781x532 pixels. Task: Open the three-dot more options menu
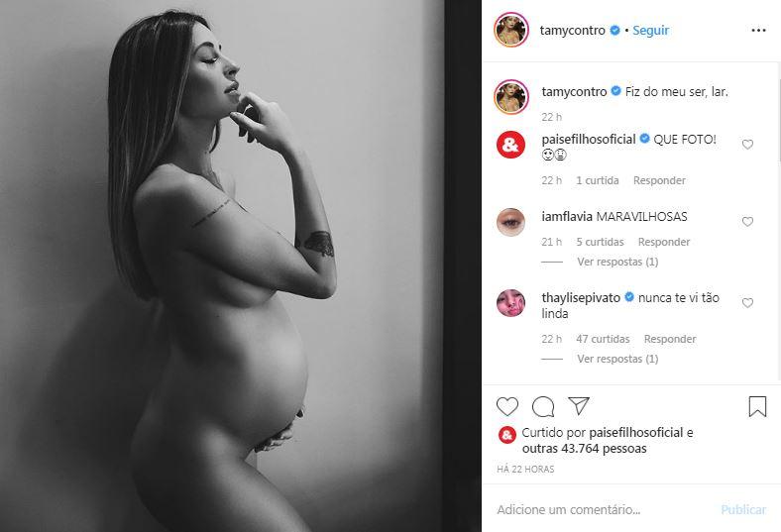coord(758,31)
